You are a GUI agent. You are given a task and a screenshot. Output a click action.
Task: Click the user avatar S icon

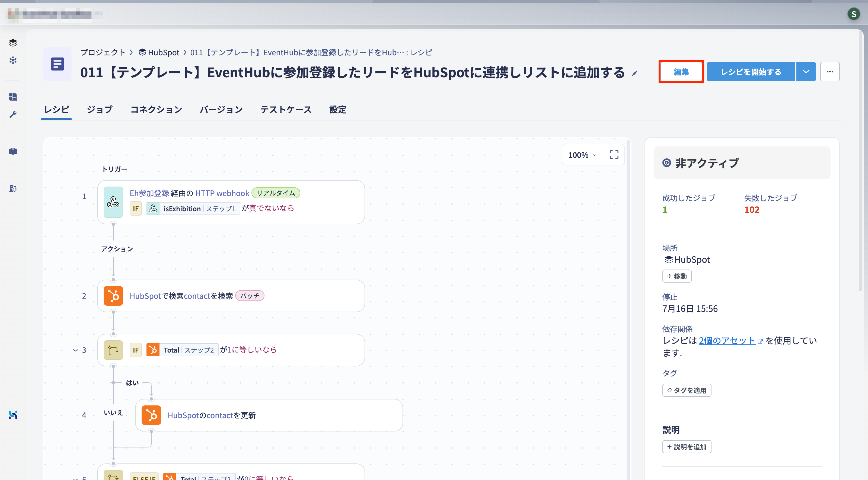854,14
